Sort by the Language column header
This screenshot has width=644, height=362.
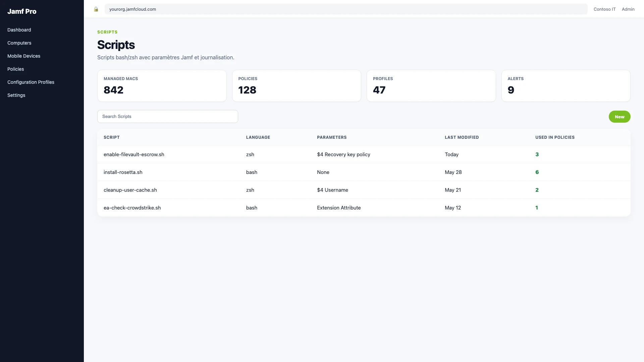coord(258,137)
